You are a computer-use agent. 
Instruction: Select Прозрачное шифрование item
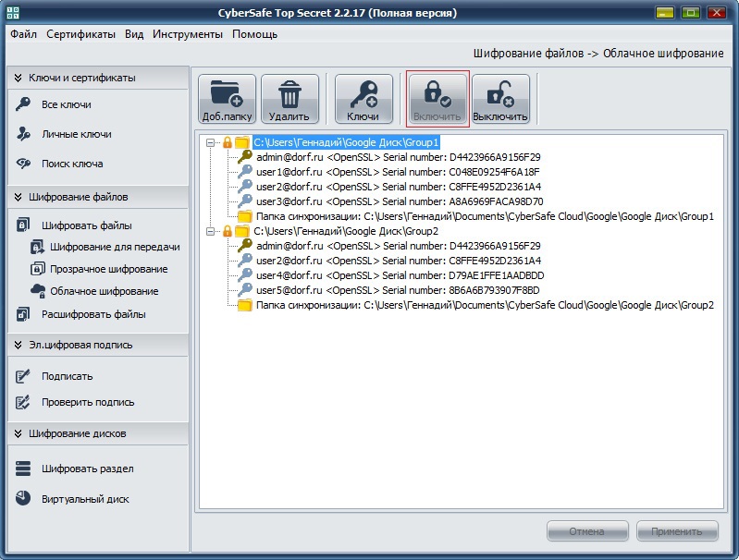109,269
